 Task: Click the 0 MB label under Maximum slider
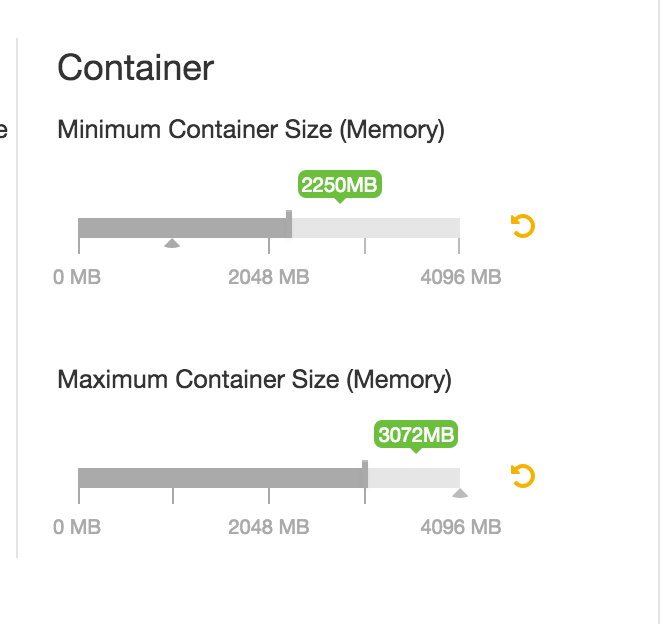coord(77,527)
